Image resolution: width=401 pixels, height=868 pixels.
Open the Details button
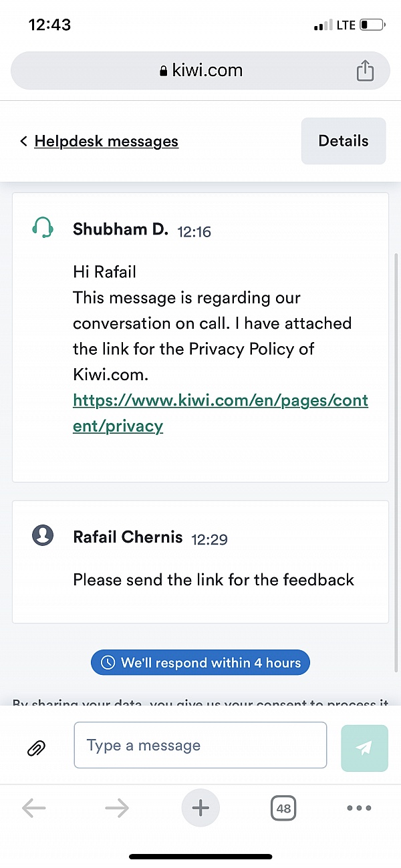[x=344, y=141]
